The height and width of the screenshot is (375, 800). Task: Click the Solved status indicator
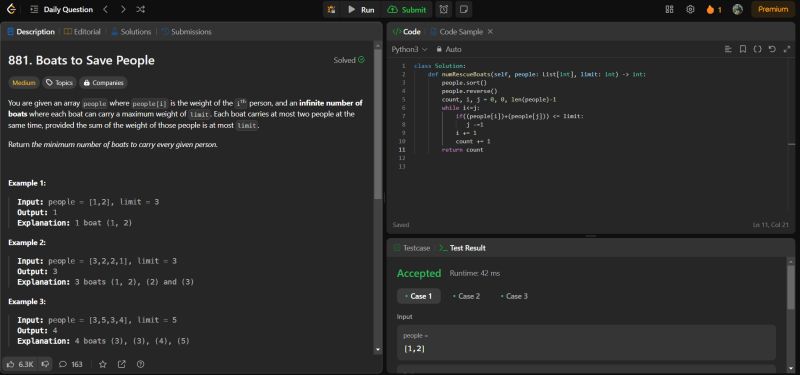point(349,60)
